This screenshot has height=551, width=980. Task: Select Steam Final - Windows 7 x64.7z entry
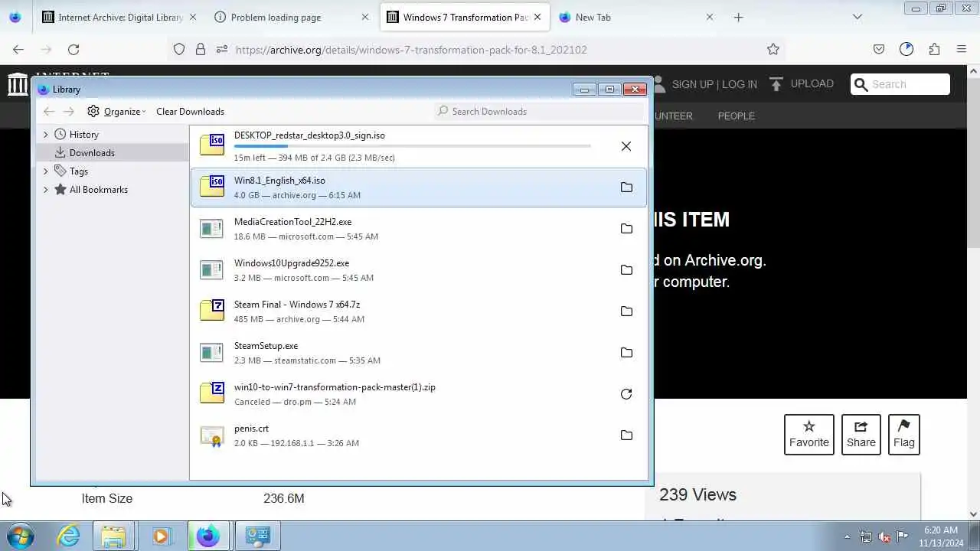418,311
